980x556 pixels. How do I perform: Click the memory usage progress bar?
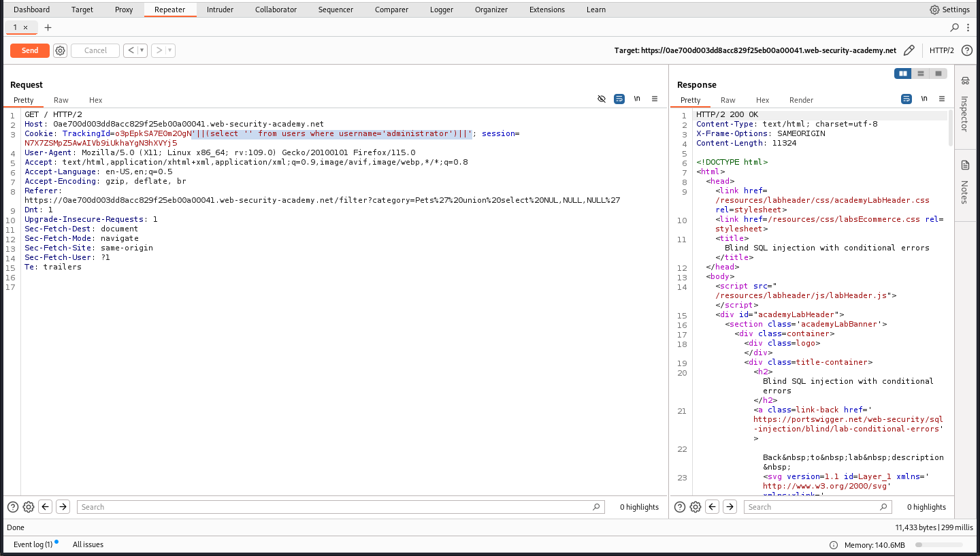[x=939, y=545]
